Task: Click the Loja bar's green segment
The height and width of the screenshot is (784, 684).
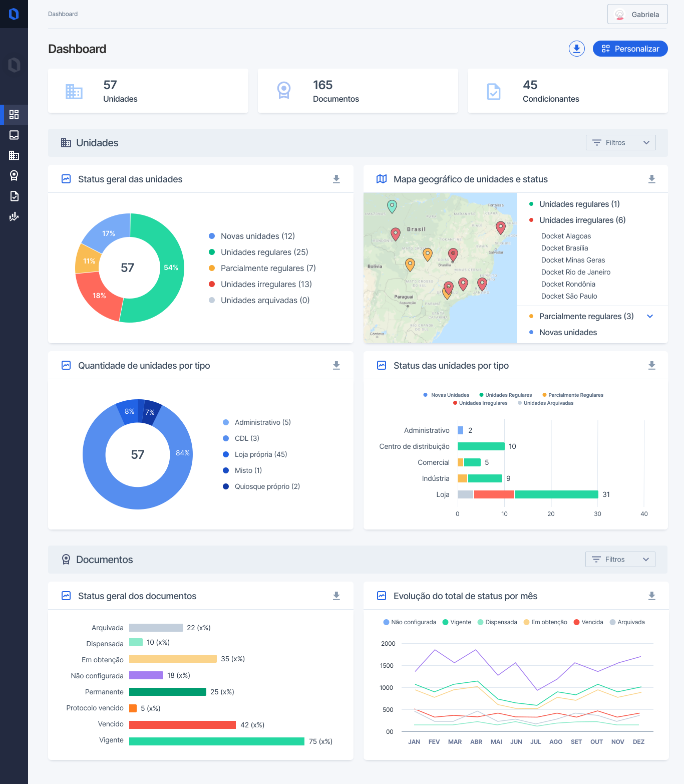Action: tap(557, 494)
